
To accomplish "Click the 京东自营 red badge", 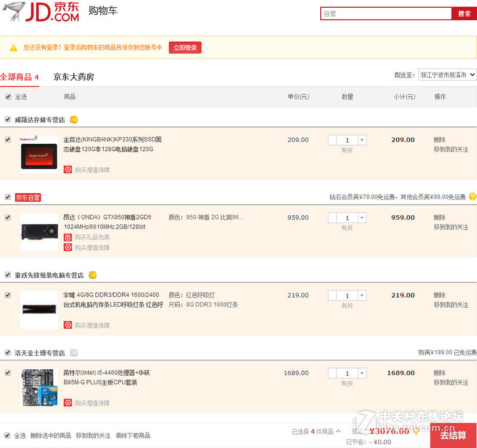I will [28, 197].
